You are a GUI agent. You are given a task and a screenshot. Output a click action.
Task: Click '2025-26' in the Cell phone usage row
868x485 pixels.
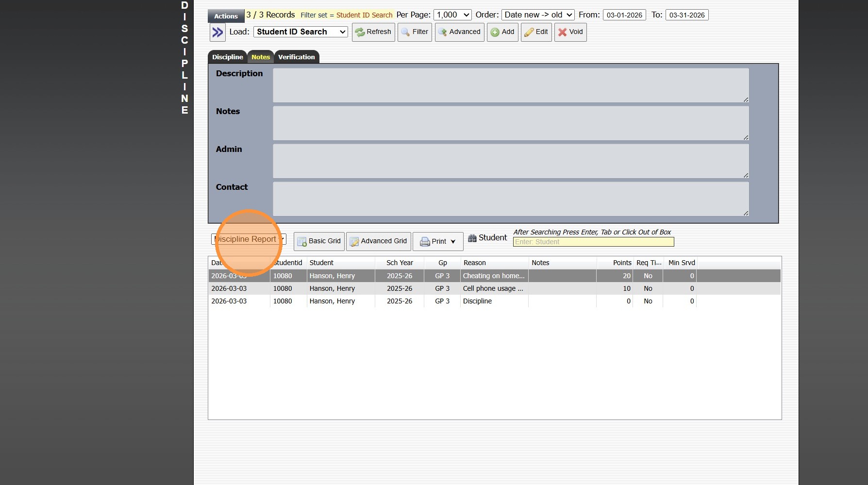coord(400,288)
